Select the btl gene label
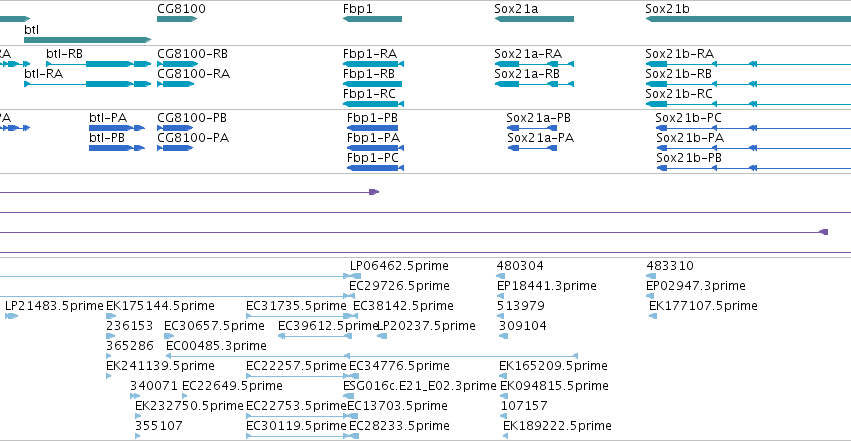 [31, 30]
